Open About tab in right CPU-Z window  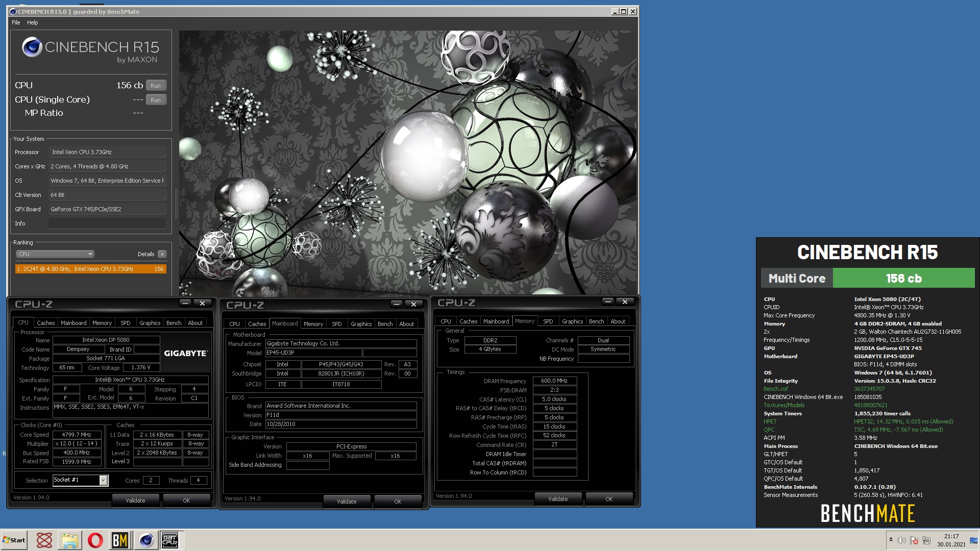(618, 321)
